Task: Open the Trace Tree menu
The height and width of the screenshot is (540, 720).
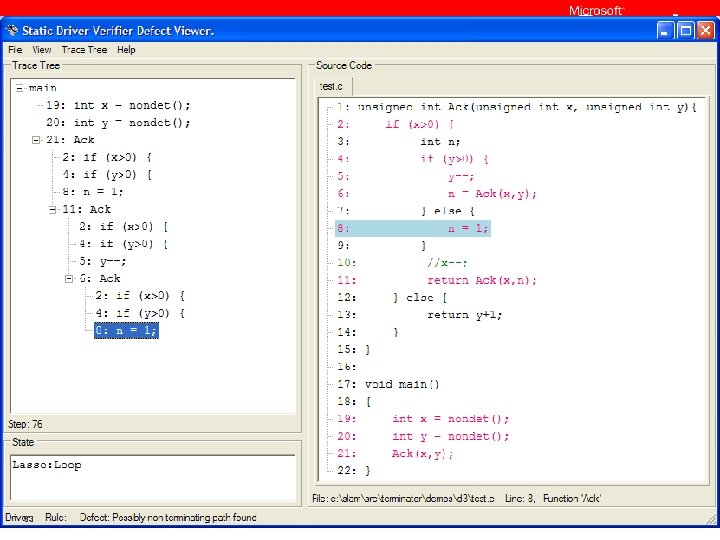Action: click(84, 50)
